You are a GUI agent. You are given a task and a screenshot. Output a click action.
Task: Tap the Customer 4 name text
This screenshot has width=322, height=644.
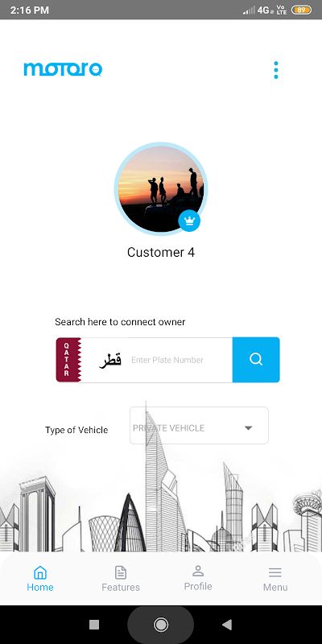[x=161, y=252]
